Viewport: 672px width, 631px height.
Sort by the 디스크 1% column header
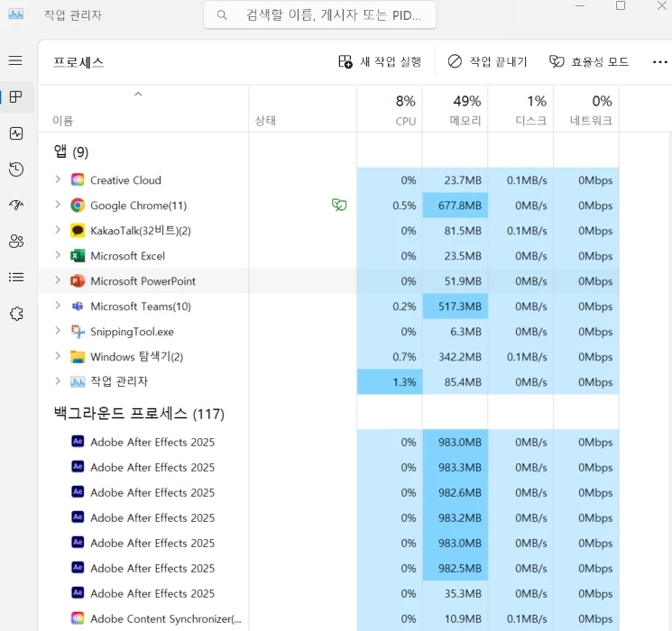tap(520, 109)
